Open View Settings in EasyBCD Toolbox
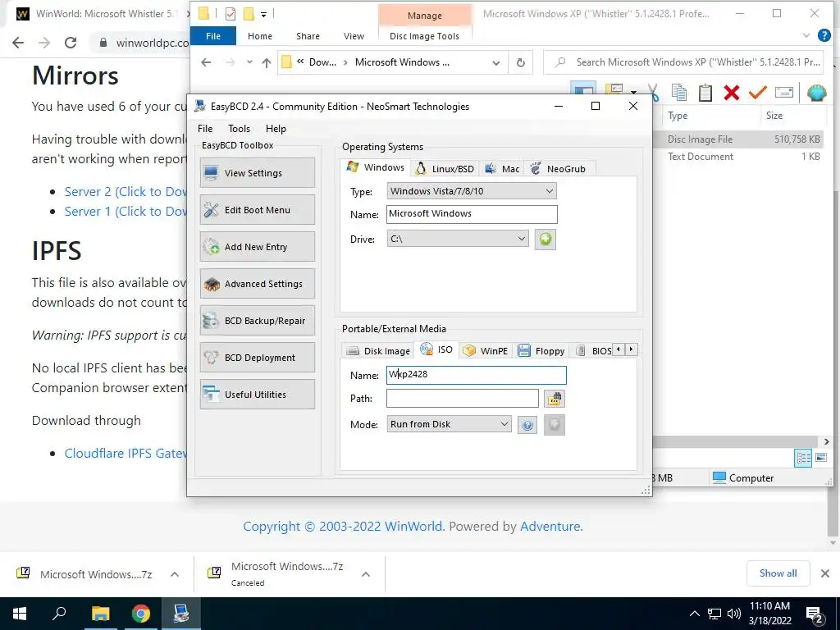 257,172
